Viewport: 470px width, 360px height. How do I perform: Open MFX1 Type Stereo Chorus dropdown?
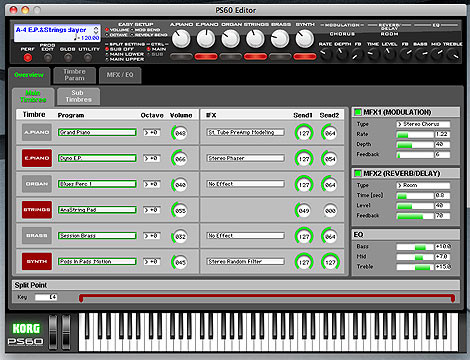(x=423, y=124)
